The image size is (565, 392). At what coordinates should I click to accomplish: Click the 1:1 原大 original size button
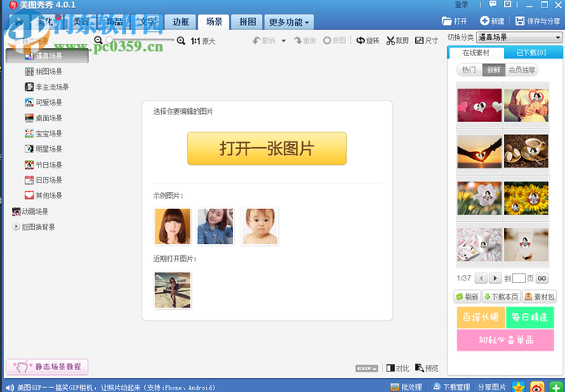203,41
